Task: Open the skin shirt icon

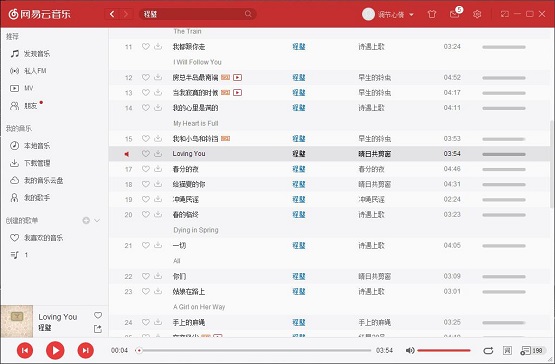Action: (432, 14)
